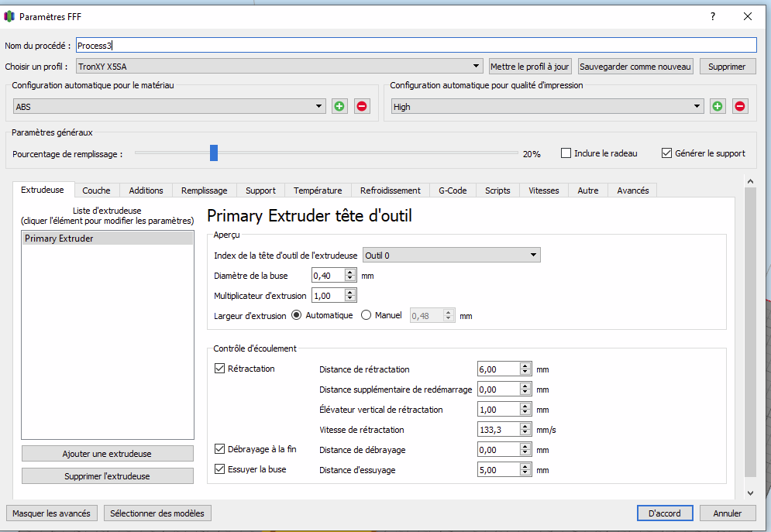The height and width of the screenshot is (532, 771).
Task: Increase Distance de débrayage value
Action: click(x=525, y=446)
